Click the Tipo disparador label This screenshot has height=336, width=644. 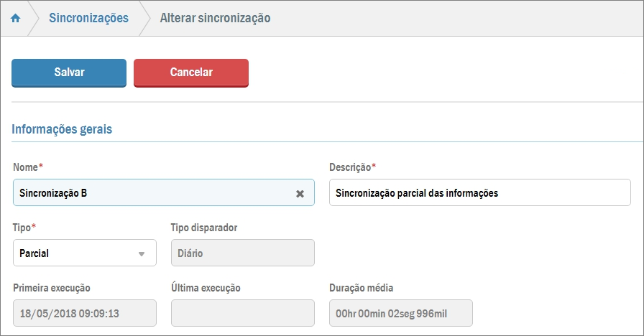pyautogui.click(x=204, y=228)
